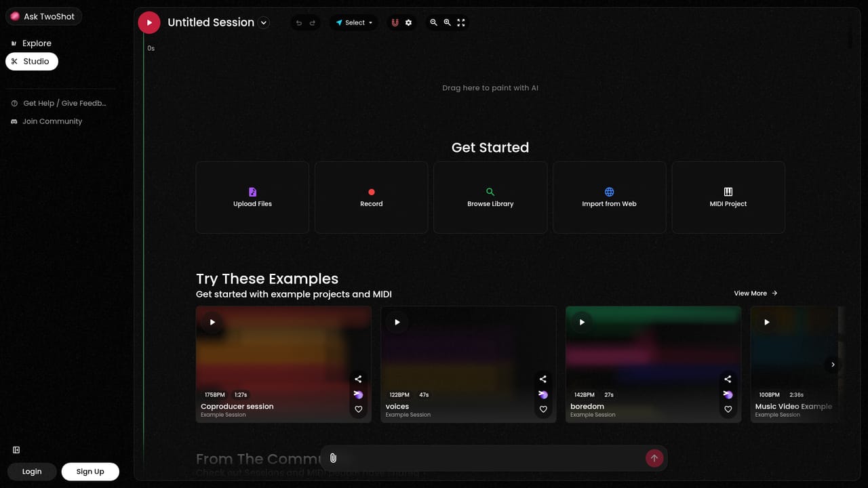This screenshot has width=868, height=488.
Task: Choose the Import from Web card
Action: [609, 197]
